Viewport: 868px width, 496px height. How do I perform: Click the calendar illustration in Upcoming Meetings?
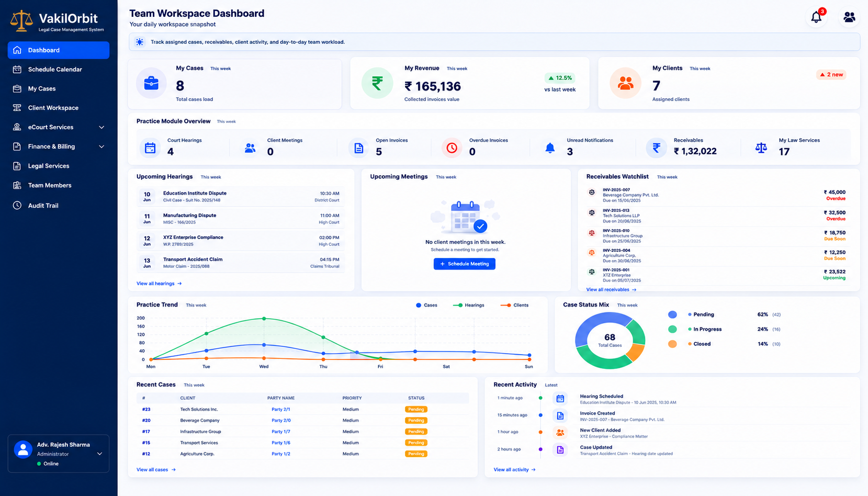pyautogui.click(x=465, y=216)
